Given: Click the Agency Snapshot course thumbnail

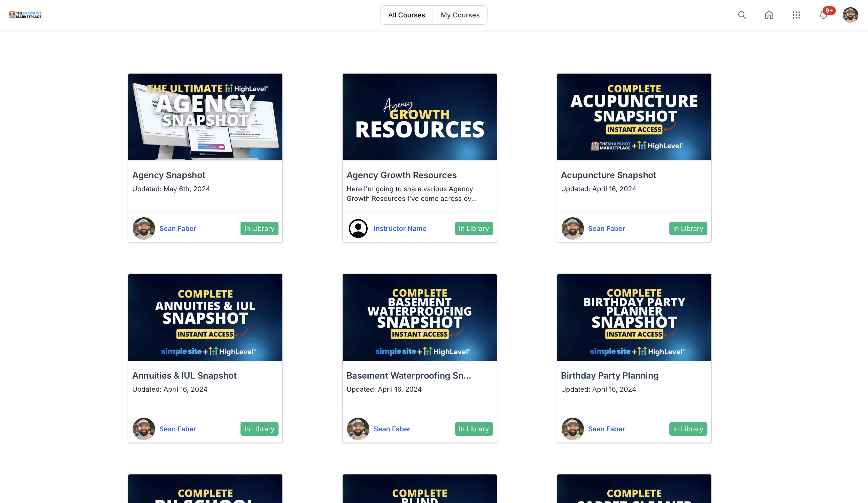Looking at the screenshot, I should click(205, 117).
